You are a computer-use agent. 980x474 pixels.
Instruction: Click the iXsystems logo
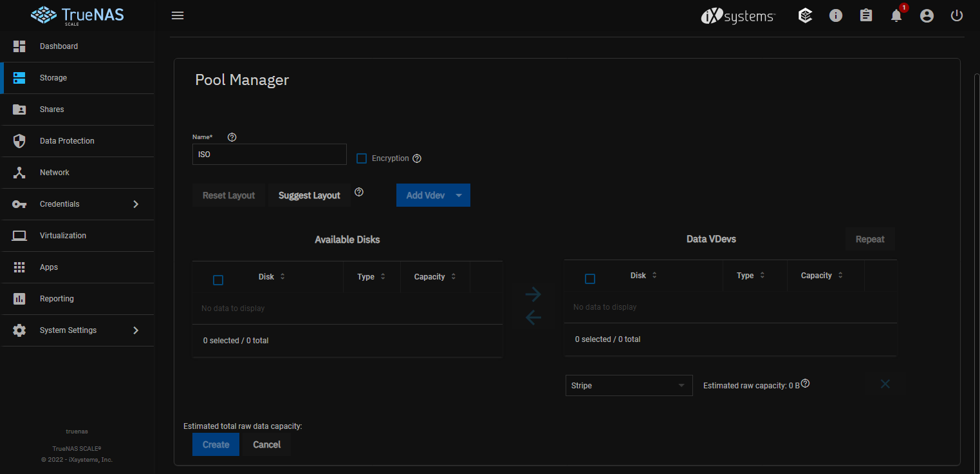click(738, 16)
